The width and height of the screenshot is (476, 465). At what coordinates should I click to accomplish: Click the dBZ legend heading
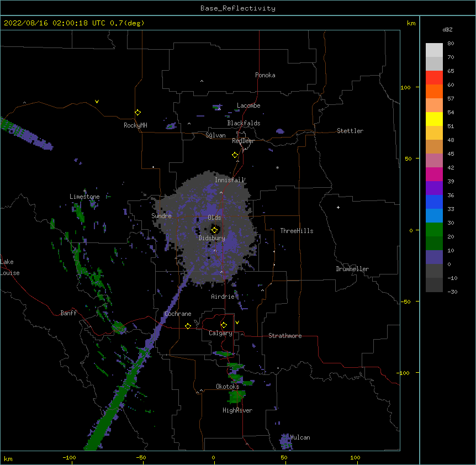click(447, 30)
